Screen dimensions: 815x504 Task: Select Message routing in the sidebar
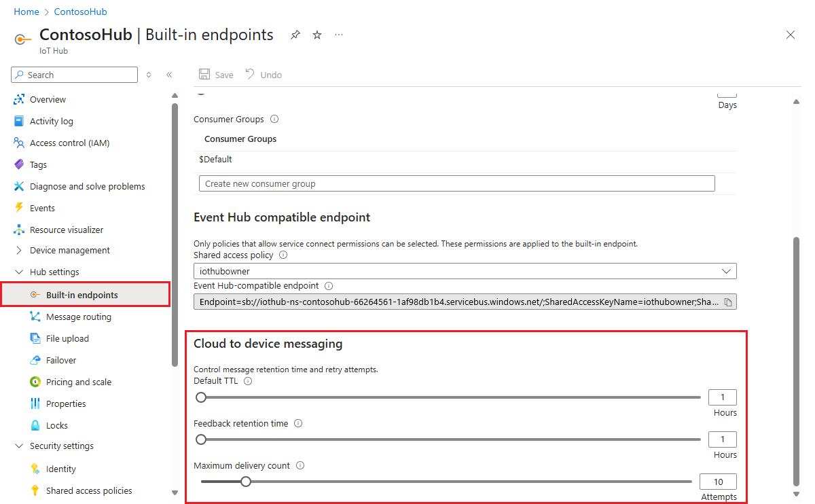click(71, 317)
